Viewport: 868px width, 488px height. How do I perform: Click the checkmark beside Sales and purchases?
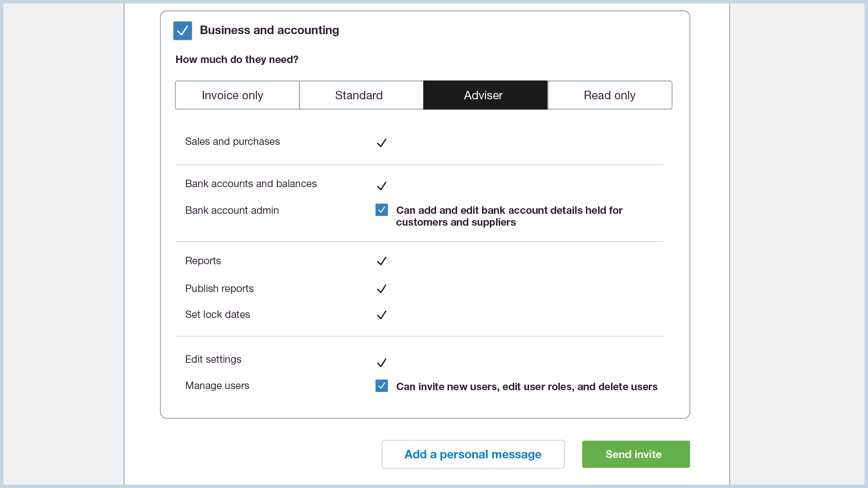tap(382, 142)
